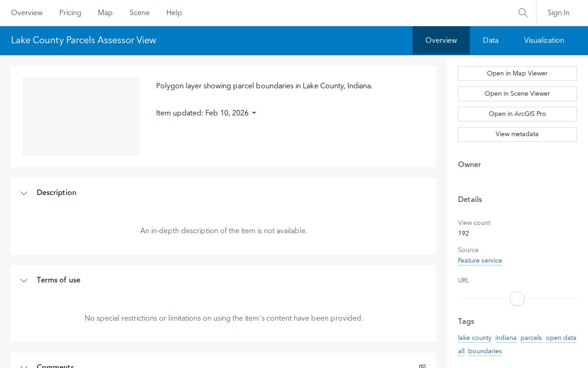Select the Overview tab in blue header
588x368 pixels.
[441, 40]
